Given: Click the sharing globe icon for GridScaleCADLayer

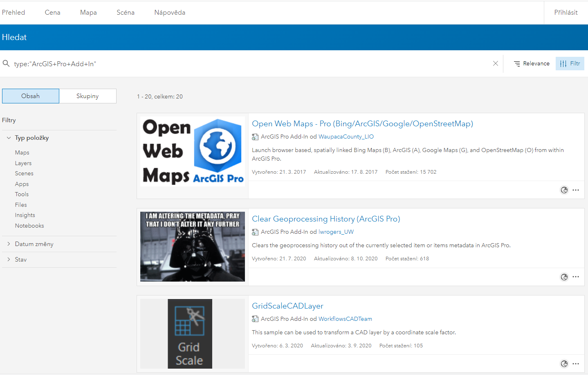Looking at the screenshot, I should click(564, 364).
